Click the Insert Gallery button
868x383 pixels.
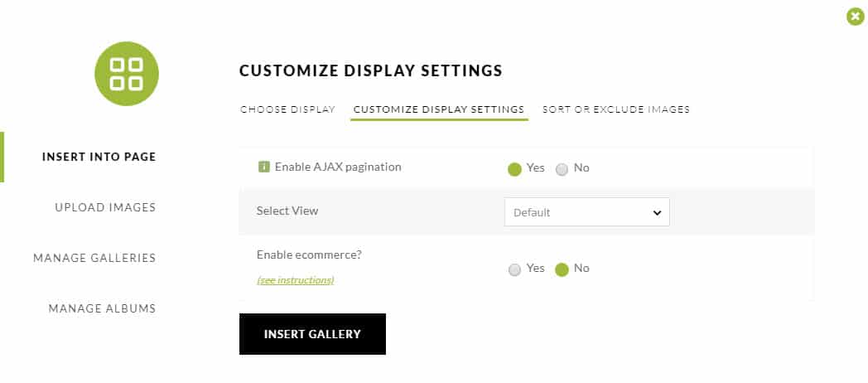[x=312, y=333]
